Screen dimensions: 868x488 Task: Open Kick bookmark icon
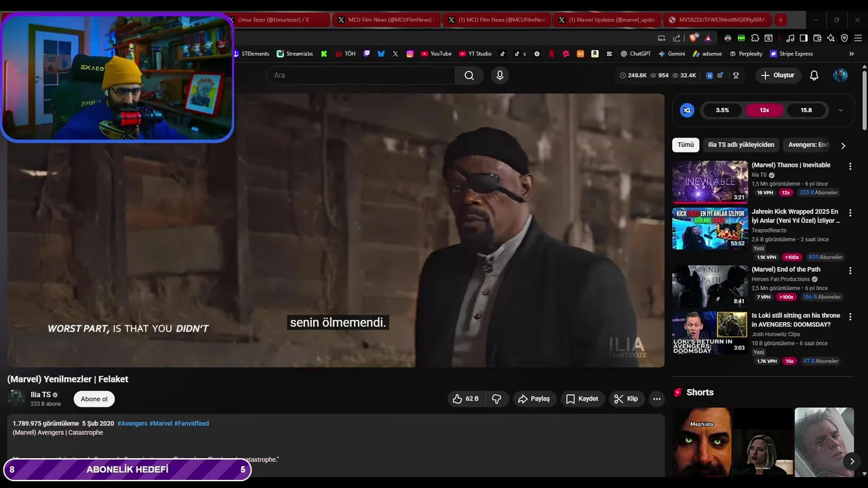pyautogui.click(x=324, y=54)
